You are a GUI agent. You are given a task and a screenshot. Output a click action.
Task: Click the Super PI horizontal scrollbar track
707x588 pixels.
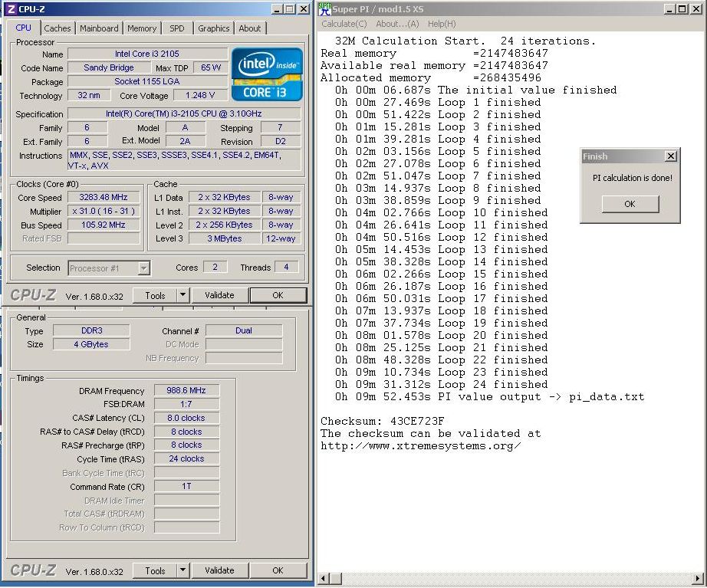point(517,579)
